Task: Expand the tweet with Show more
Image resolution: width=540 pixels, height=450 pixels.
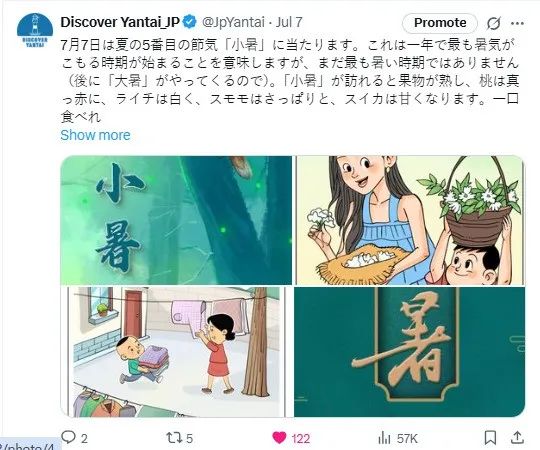Action: pyautogui.click(x=95, y=135)
